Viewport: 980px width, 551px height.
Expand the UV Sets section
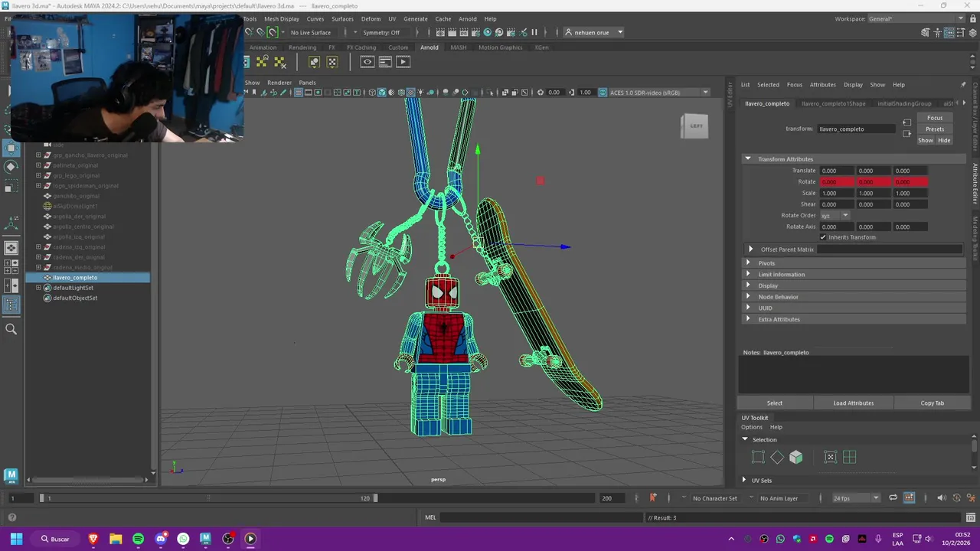point(744,481)
